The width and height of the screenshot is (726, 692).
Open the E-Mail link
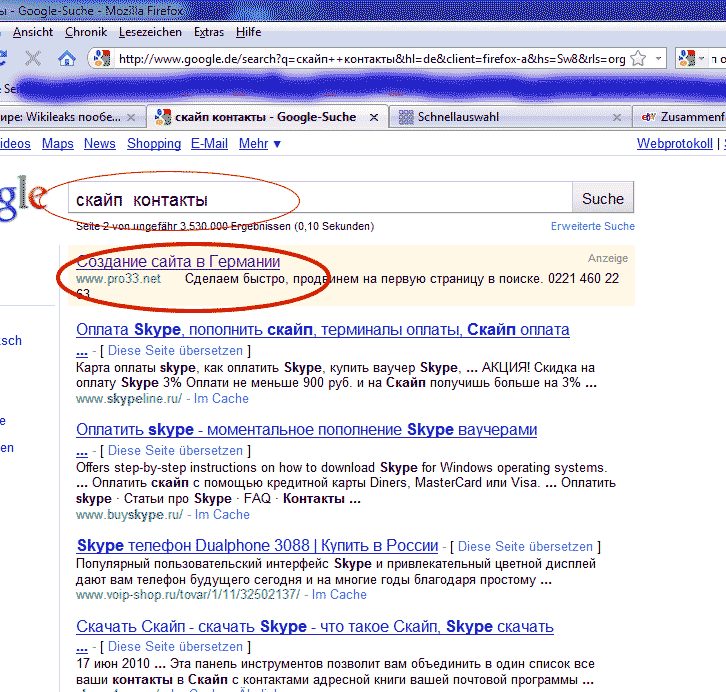click(x=209, y=143)
